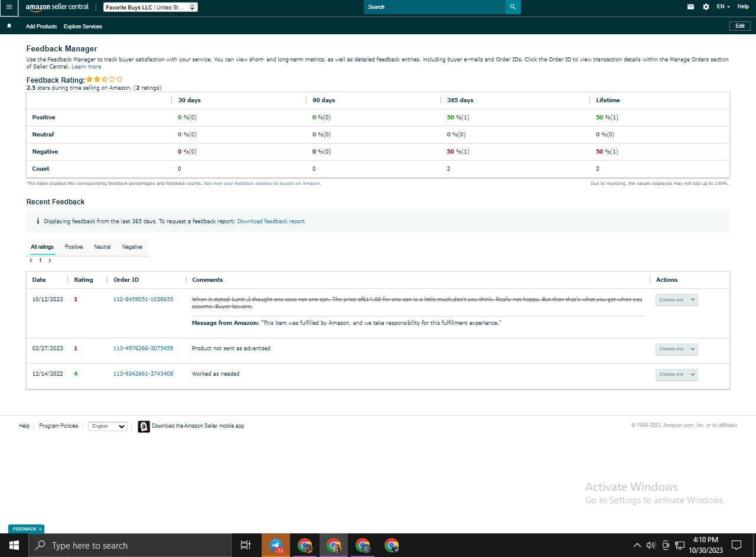Click the Recent Feedback heading

56,202
